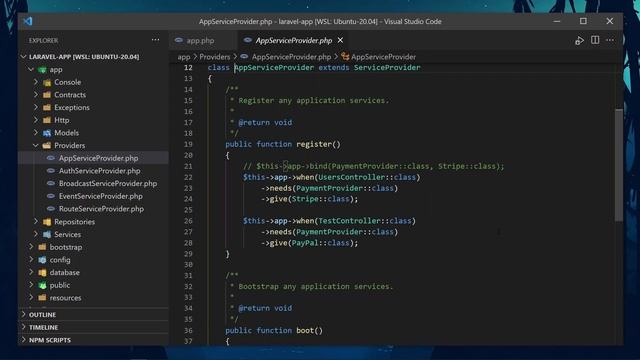
Task: Click the AppServiceProvider.php tab file icon
Action: coord(247,40)
